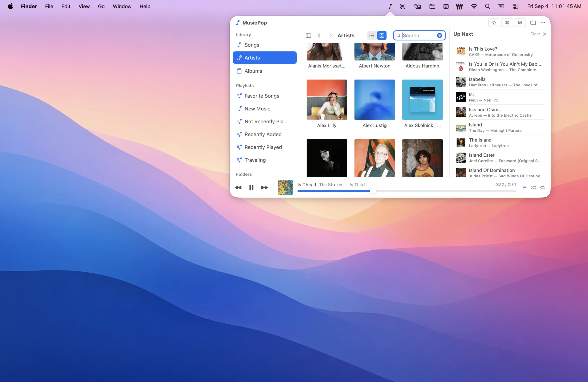Screen dimensions: 588x382
Task: Go forward with the right chevron
Action: [x=330, y=36]
